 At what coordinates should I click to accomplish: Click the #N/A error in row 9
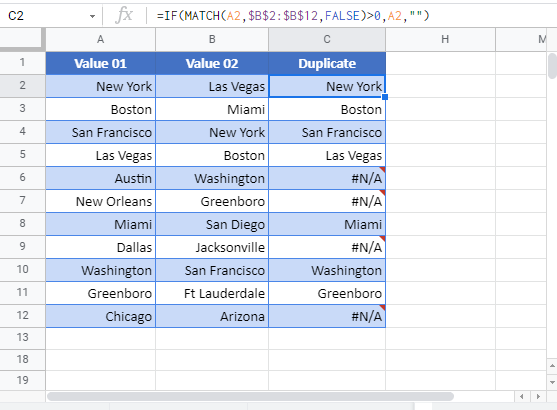point(327,247)
